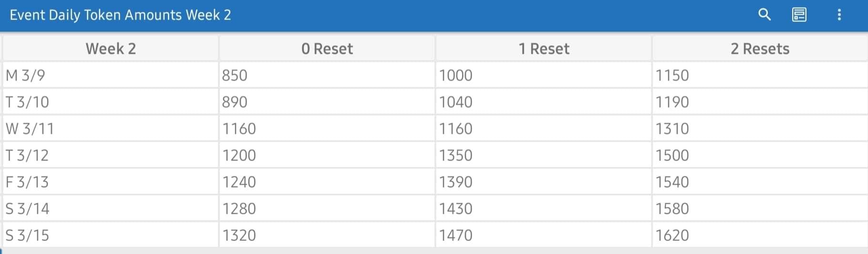Select the T 3/12 row label
Viewport: 868px width, 254px height.
coord(111,155)
